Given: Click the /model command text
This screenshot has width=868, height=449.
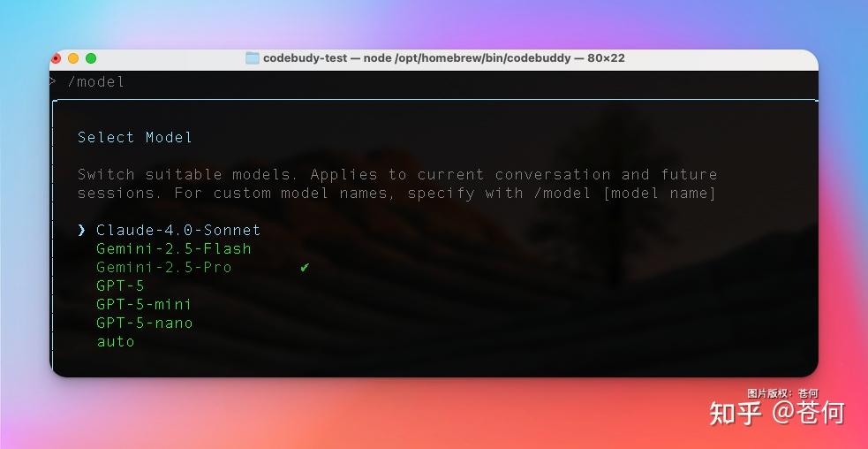Looking at the screenshot, I should click(x=96, y=81).
